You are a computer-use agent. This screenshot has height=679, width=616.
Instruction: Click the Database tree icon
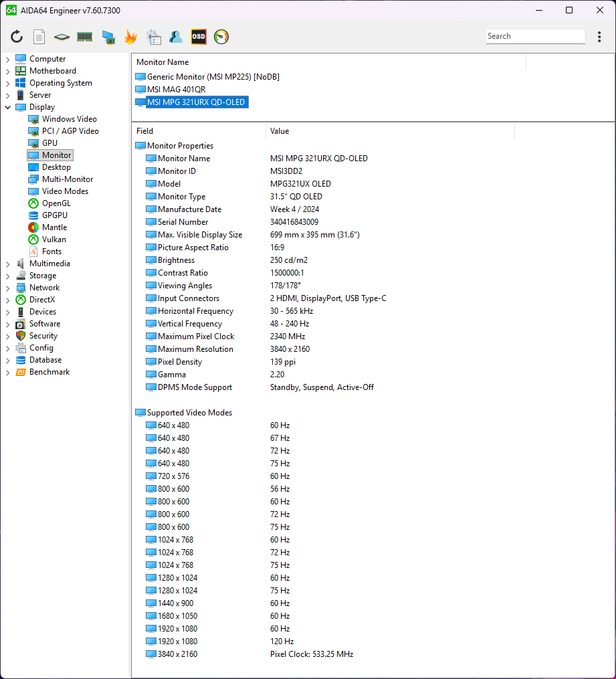point(21,360)
